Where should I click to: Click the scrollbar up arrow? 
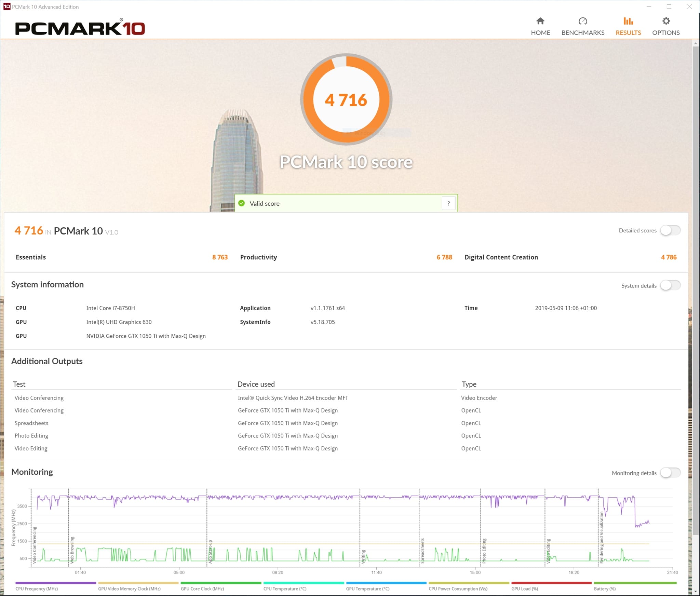coord(695,43)
